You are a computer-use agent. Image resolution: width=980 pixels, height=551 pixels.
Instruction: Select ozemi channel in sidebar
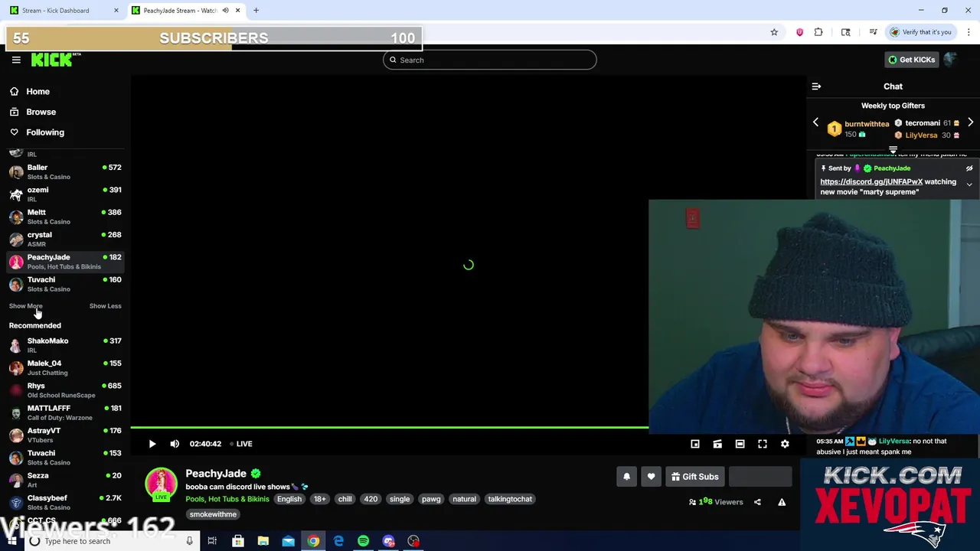(x=65, y=194)
